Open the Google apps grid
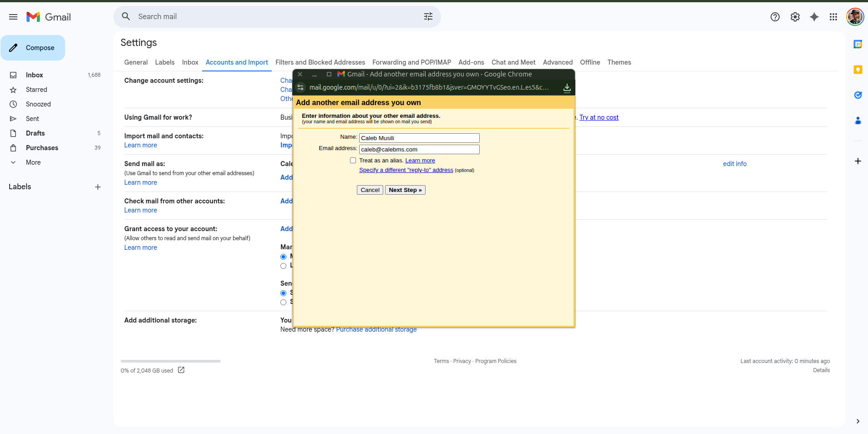The image size is (868, 434). pyautogui.click(x=833, y=17)
